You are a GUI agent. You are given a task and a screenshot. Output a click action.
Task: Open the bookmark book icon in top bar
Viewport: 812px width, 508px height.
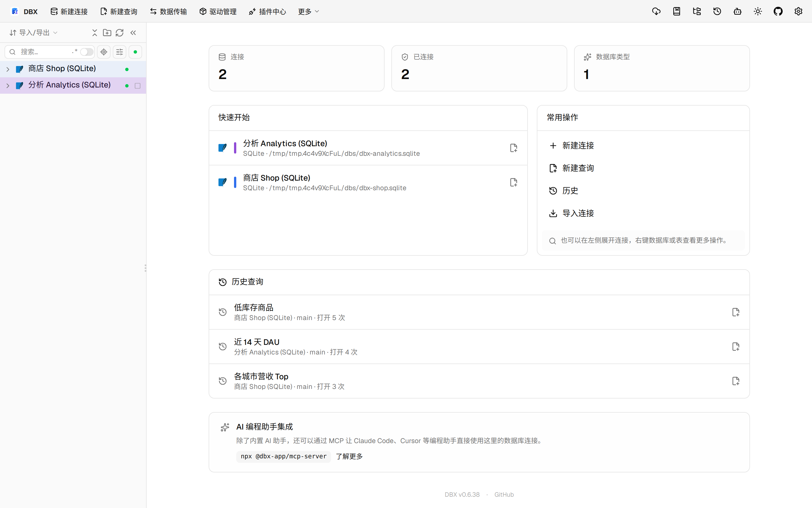point(676,11)
